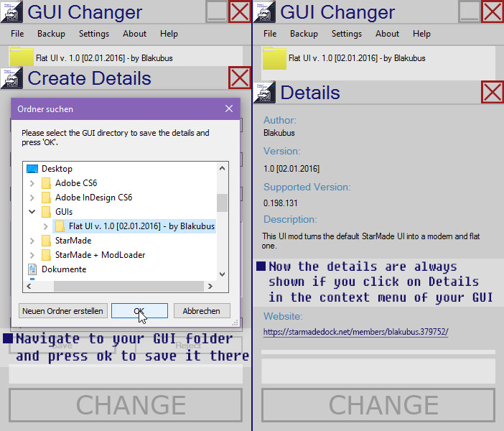
Task: Select Adobe InDesign CS6 folder in tree
Action: (93, 197)
